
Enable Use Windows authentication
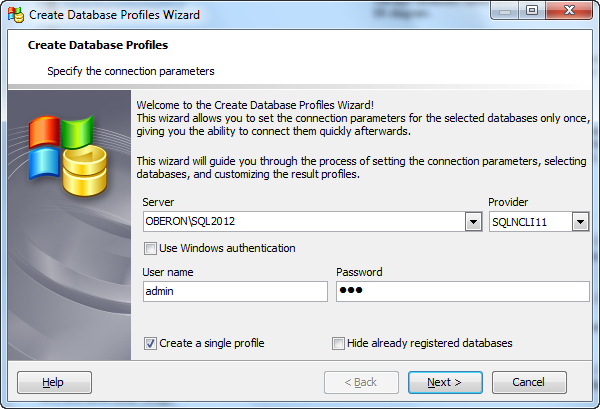[x=150, y=249]
